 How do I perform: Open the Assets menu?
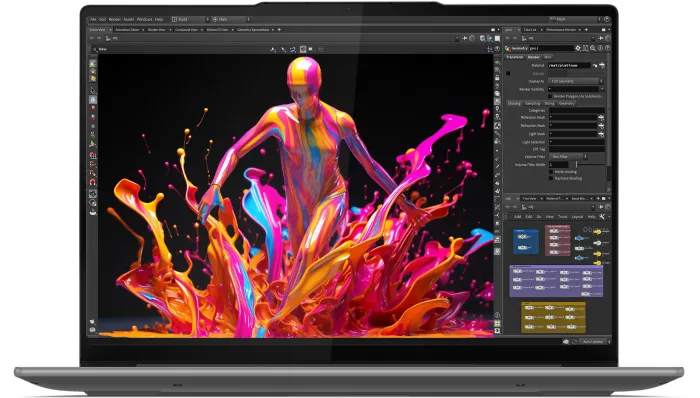129,20
